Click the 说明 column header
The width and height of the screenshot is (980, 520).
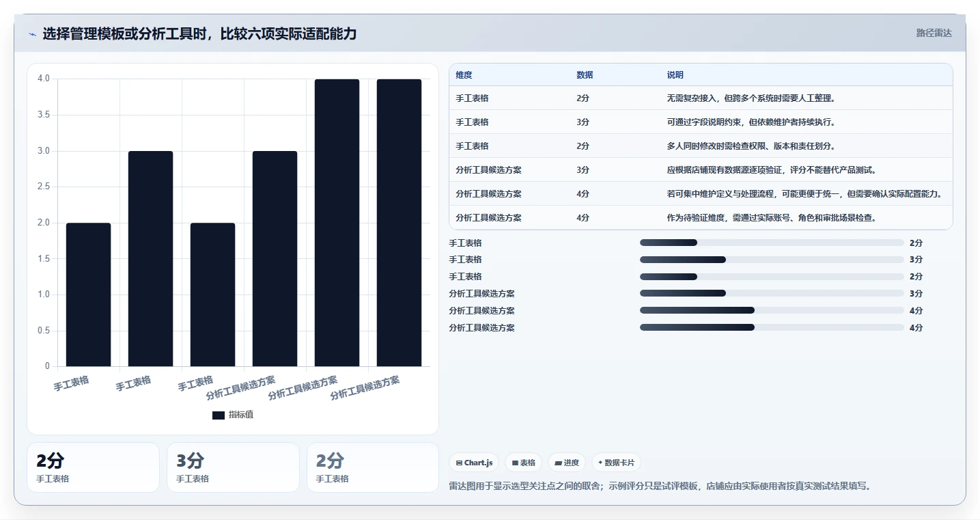coord(675,74)
